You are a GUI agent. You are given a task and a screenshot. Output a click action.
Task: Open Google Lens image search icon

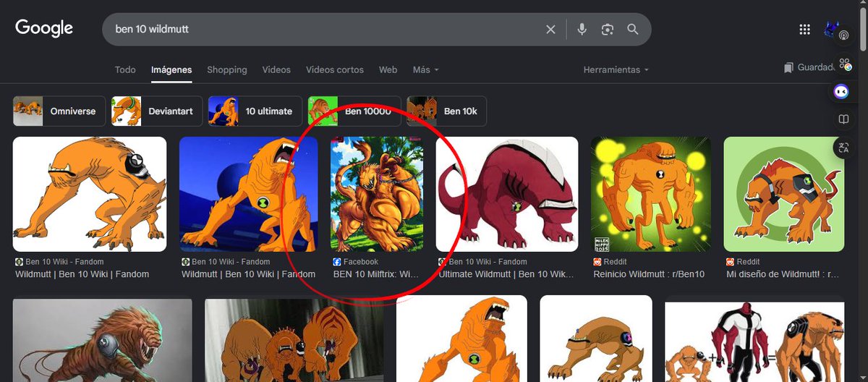point(608,30)
